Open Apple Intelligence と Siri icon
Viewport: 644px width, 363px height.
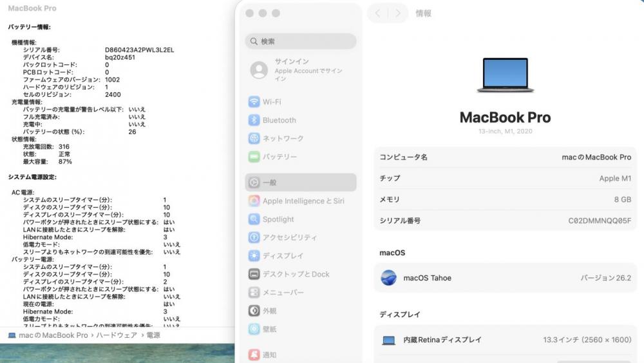click(254, 201)
